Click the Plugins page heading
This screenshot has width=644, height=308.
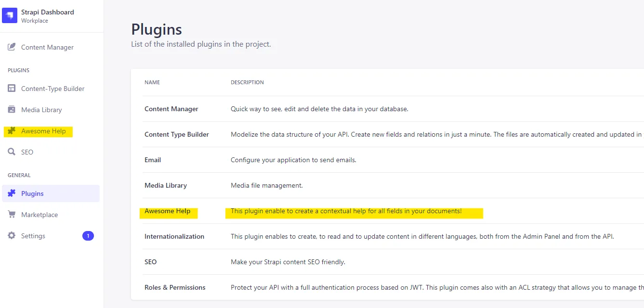click(x=157, y=29)
